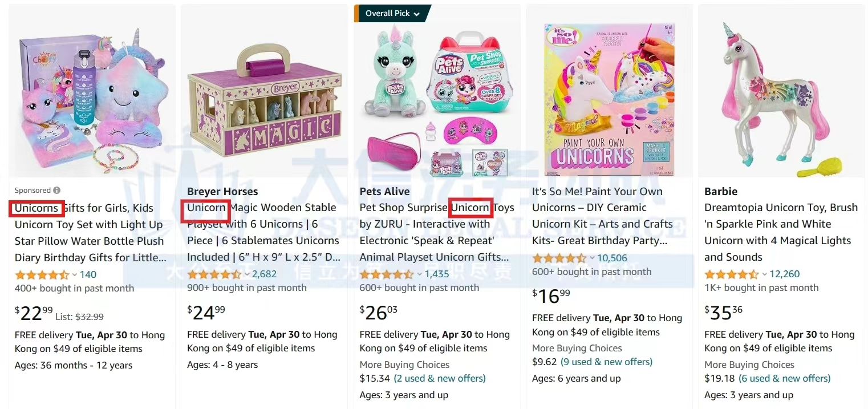Viewport: 868px width, 409px height.
Task: Open rating breakdown arrow for Unicorns Gifts set
Action: 75,274
